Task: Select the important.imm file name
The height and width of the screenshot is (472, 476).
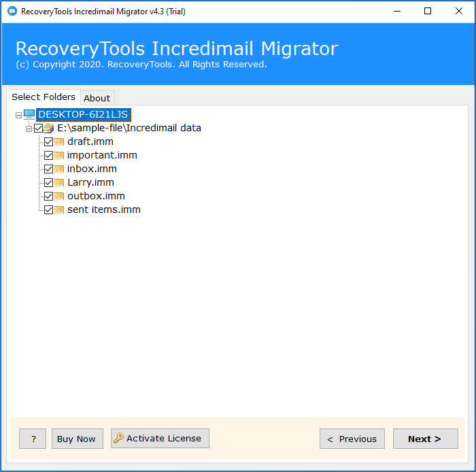Action: point(102,156)
